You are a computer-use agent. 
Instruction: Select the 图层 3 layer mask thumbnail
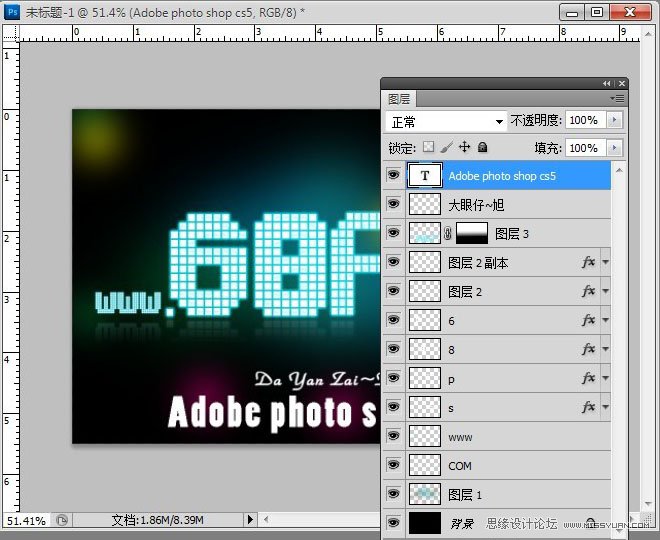click(472, 233)
